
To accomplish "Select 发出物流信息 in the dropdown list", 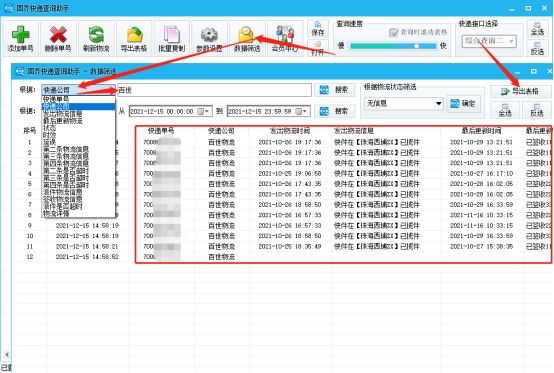I will 78,113.
